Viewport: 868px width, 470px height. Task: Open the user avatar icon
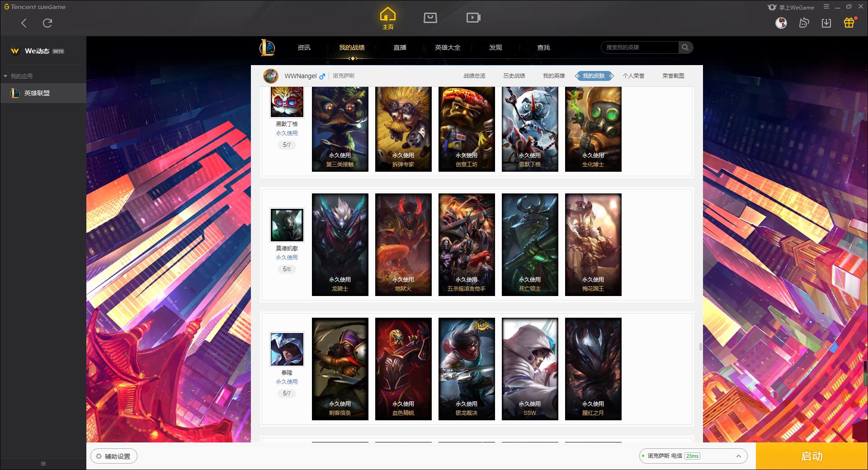[781, 23]
